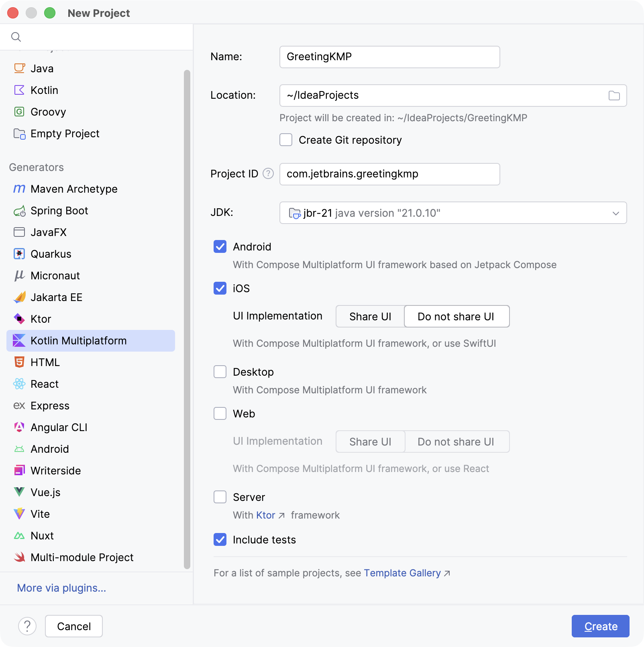Image resolution: width=644 pixels, height=647 pixels.
Task: Click the Angular CLI icon
Action: tap(19, 427)
